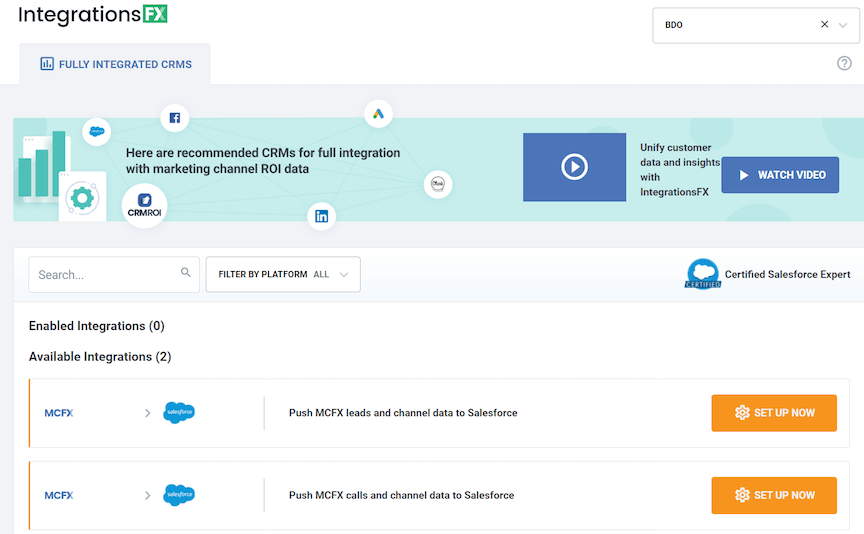Image resolution: width=864 pixels, height=534 pixels.
Task: Expand the BDO account dropdown arrow
Action: (843, 25)
